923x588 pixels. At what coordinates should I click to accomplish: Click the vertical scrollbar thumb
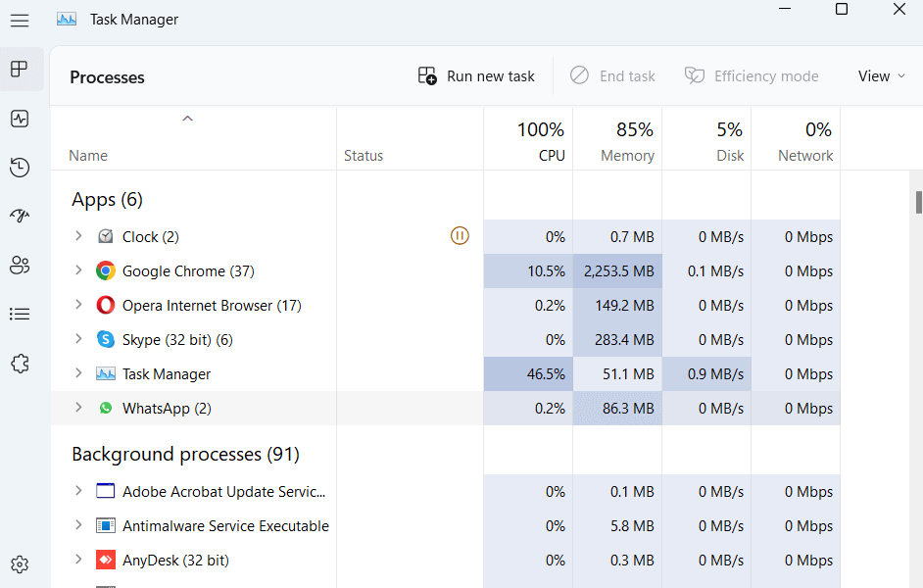918,203
